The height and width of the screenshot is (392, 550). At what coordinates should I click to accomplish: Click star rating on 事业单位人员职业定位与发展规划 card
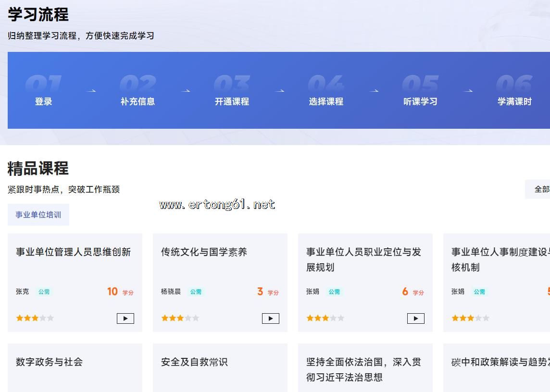click(x=325, y=318)
